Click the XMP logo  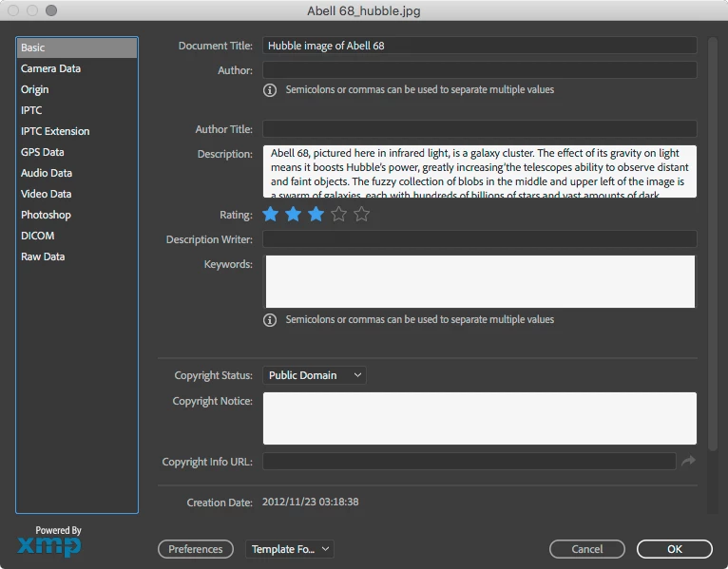[49, 546]
